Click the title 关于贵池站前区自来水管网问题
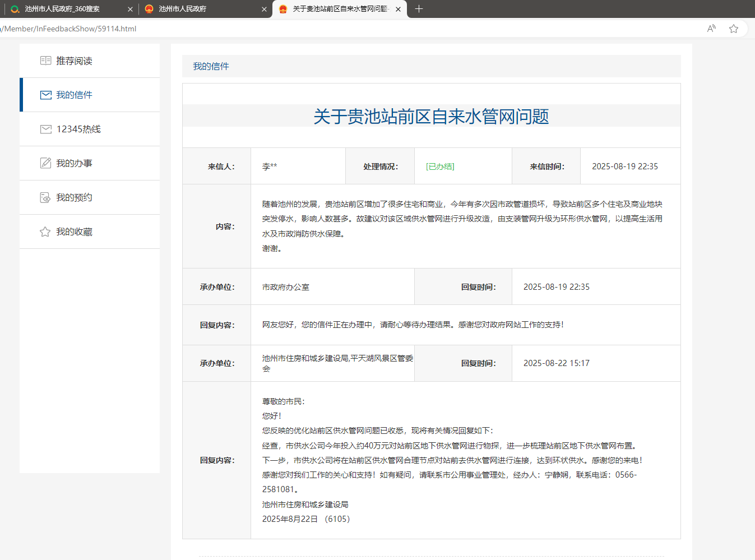The height and width of the screenshot is (560, 755). (x=431, y=116)
